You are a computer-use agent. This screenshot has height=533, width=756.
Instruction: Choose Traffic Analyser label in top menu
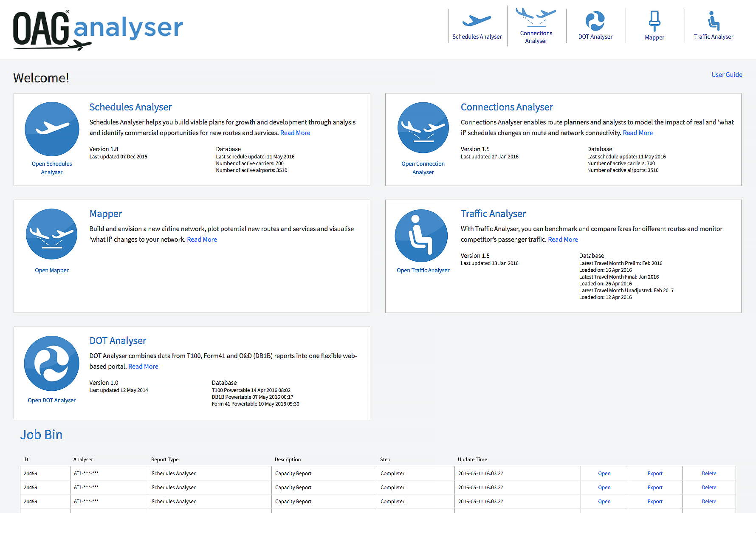714,37
